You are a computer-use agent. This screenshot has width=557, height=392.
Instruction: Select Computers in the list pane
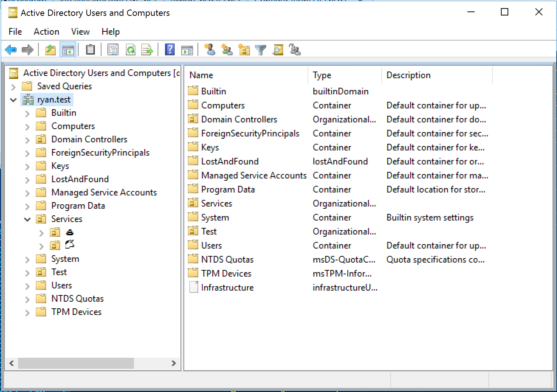(223, 105)
